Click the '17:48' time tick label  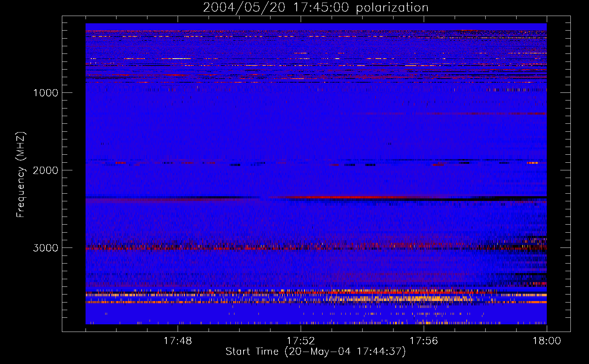tap(178, 341)
